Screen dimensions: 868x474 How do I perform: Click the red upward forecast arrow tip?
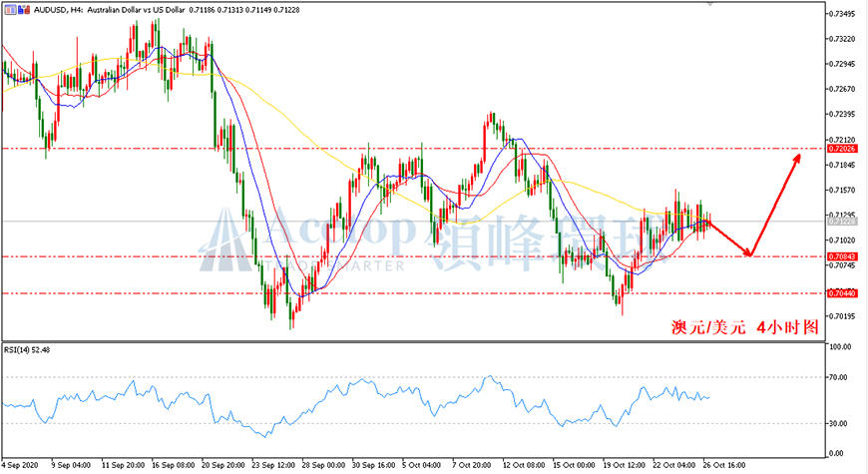[x=798, y=158]
